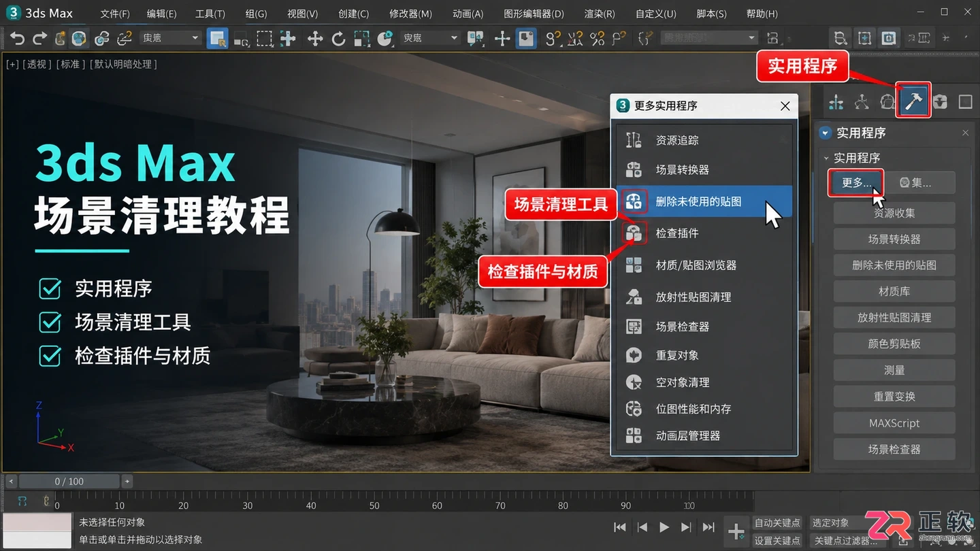Click the [+] viewport menu label
Image resolution: width=980 pixels, height=551 pixels.
(x=12, y=64)
